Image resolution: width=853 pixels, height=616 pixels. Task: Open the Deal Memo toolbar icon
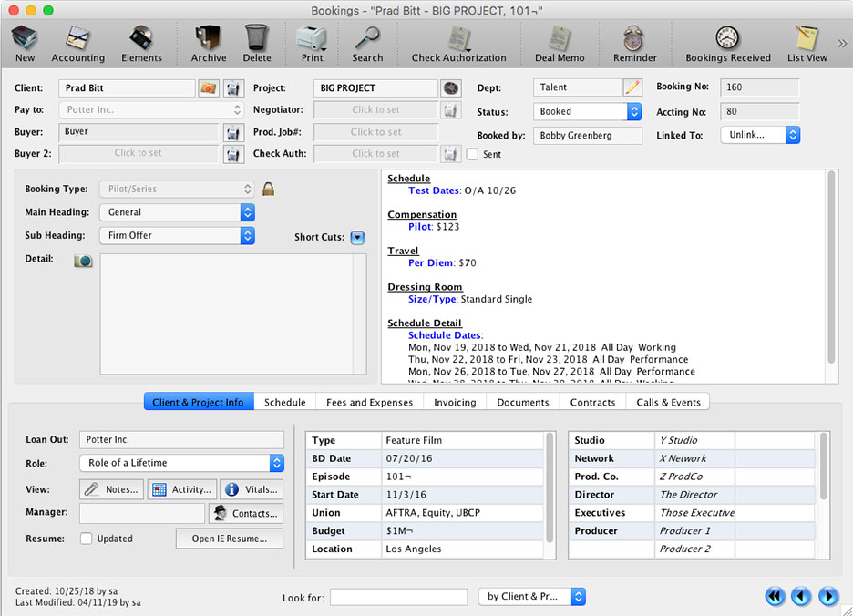560,44
